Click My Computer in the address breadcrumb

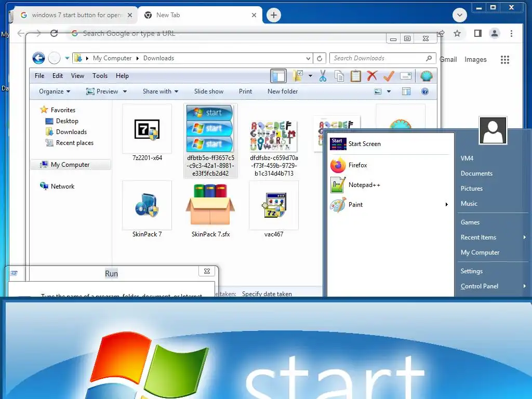[112, 58]
